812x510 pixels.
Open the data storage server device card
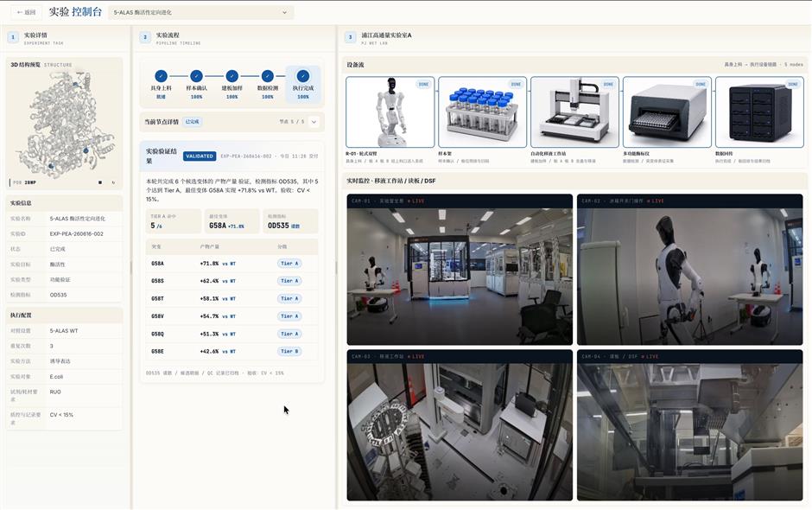coord(759,112)
